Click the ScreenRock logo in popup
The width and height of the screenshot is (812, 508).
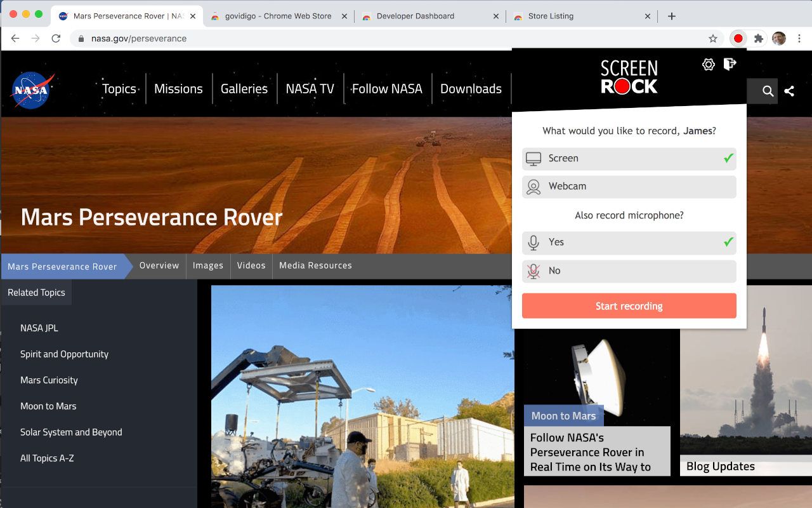coord(629,77)
